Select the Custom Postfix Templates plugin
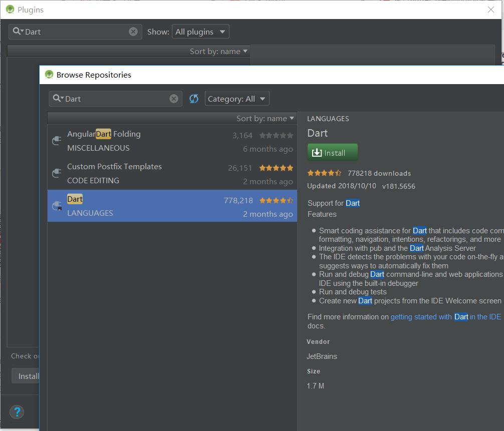This screenshot has width=504, height=431. coord(172,173)
